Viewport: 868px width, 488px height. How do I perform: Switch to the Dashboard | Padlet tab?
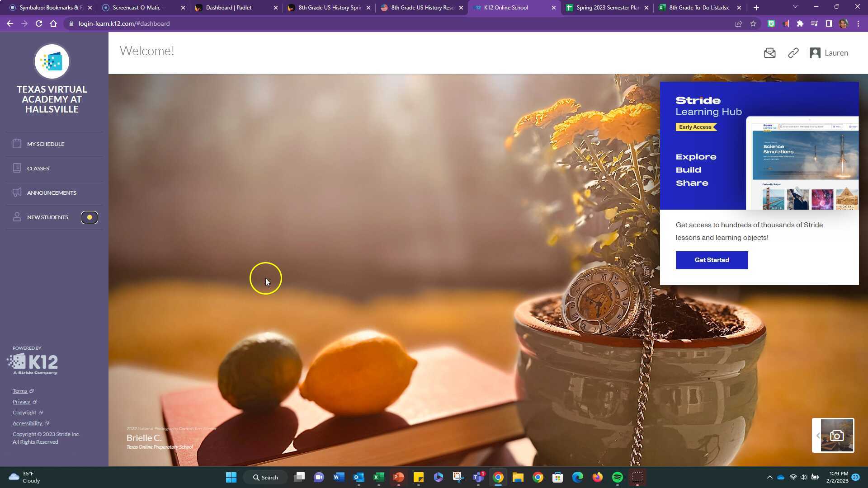[x=229, y=8]
